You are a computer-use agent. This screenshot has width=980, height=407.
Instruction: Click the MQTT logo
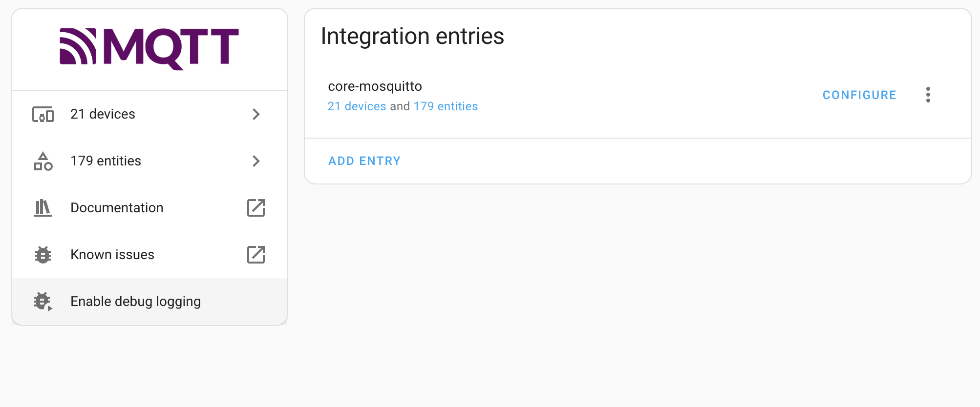pos(149,48)
